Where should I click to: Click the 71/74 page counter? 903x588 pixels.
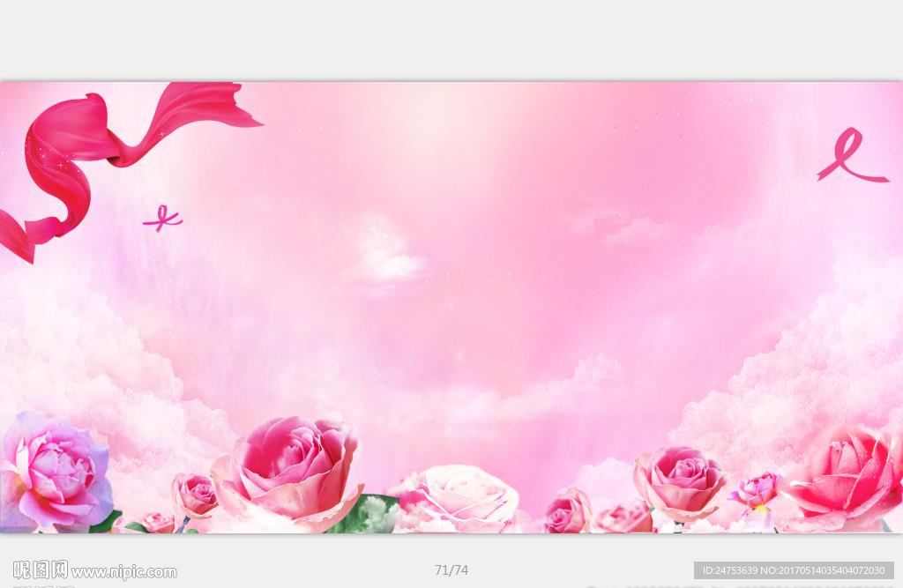451,570
